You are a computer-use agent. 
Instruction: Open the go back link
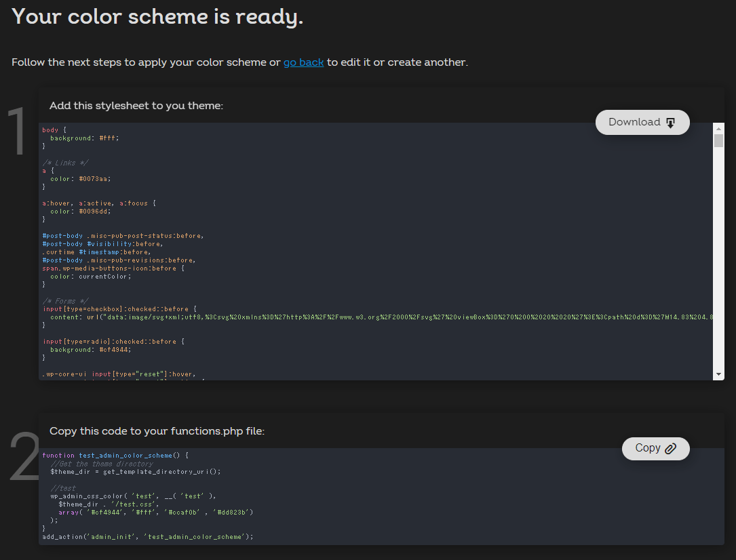[303, 62]
